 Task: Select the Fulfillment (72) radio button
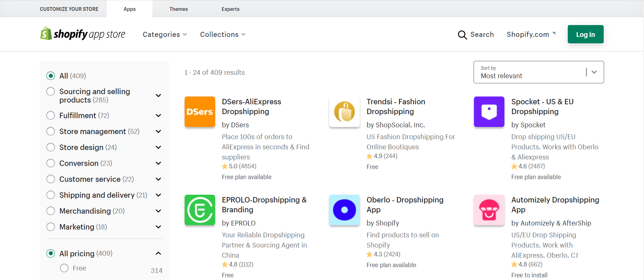click(x=51, y=115)
